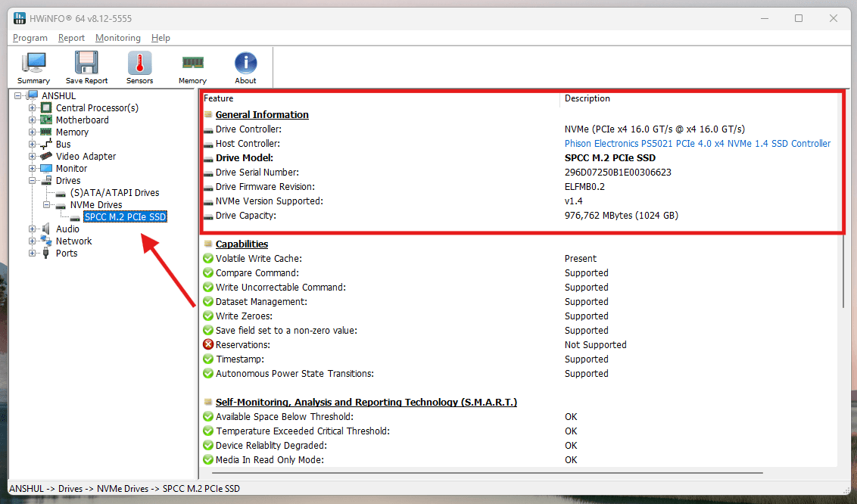Expand the Central Processor(s) tree node
Screen dimensions: 857x504
point(33,108)
